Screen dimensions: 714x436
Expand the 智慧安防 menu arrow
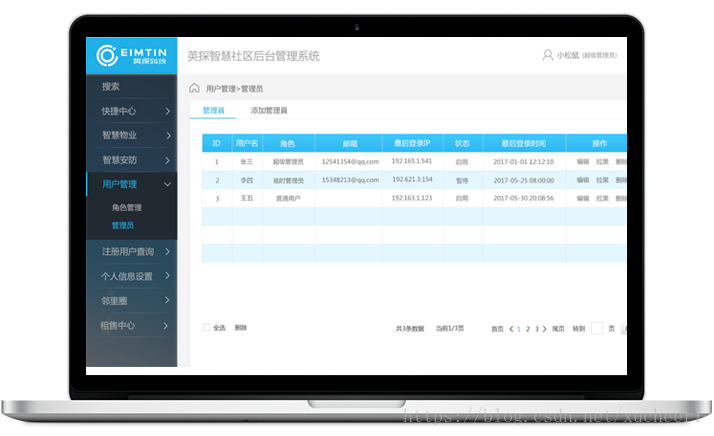click(168, 160)
